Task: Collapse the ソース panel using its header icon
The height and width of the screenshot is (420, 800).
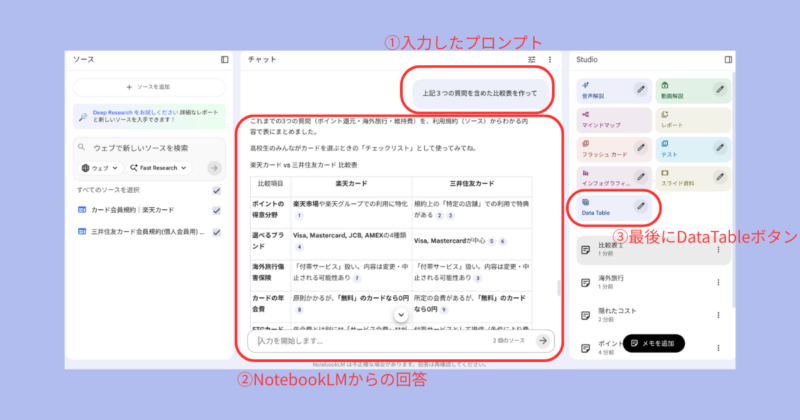Action: [x=224, y=60]
